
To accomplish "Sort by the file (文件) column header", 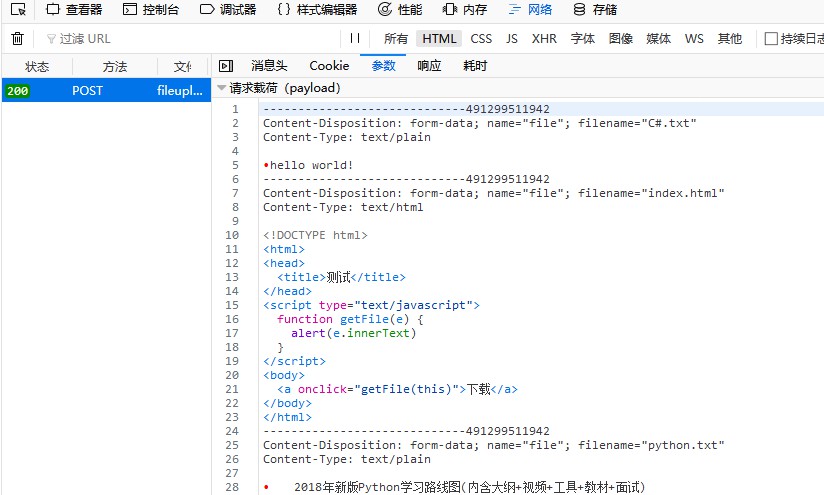I will 183,67.
